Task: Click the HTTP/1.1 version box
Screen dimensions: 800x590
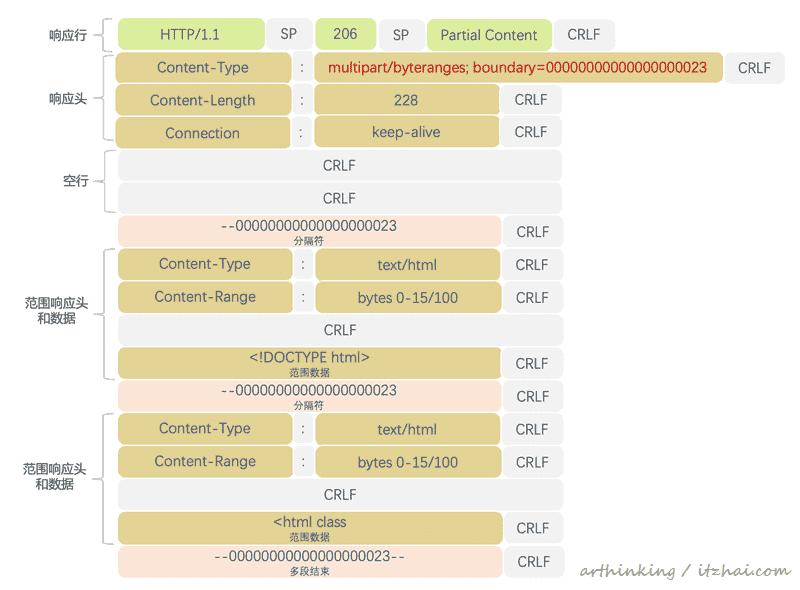Action: pos(190,35)
